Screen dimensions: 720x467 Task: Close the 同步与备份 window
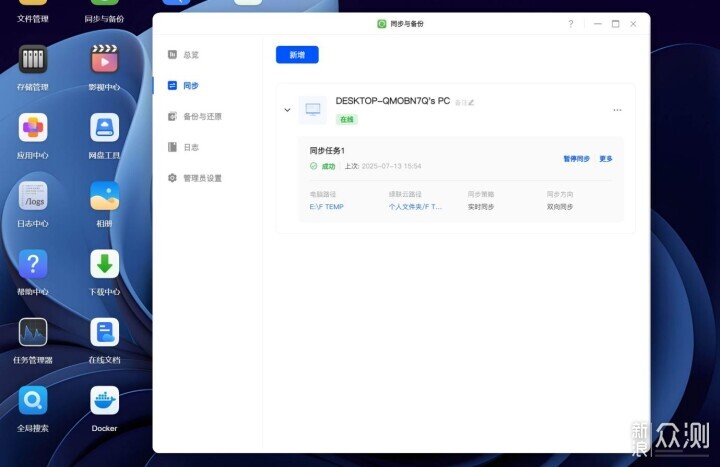pos(633,24)
